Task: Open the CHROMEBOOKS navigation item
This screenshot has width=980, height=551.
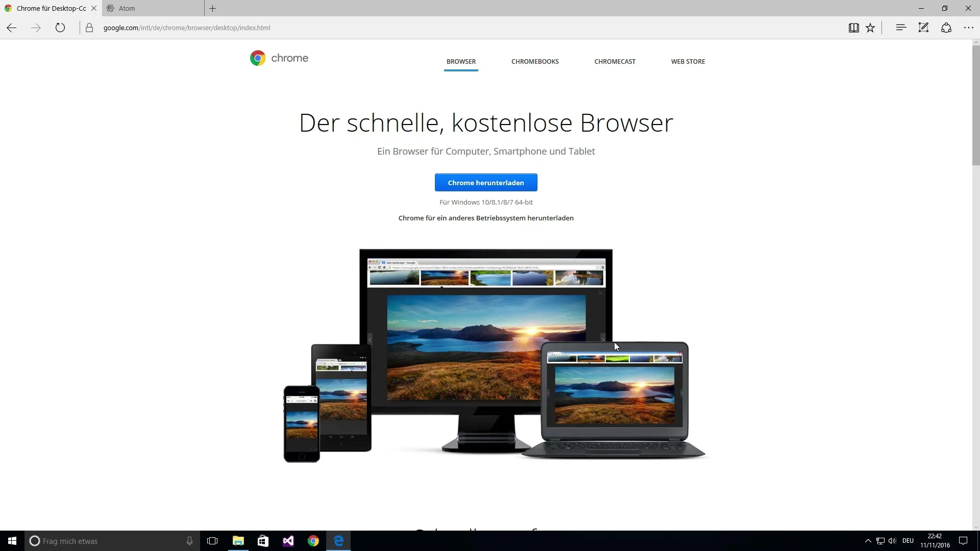Action: point(535,61)
